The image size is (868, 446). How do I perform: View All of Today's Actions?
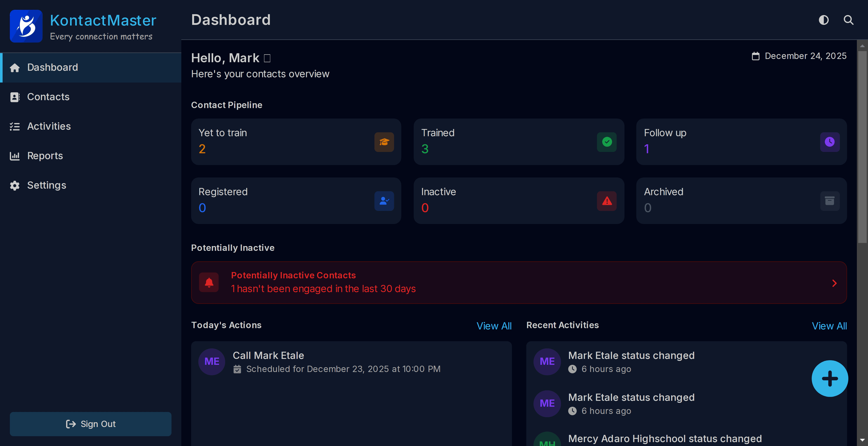494,326
